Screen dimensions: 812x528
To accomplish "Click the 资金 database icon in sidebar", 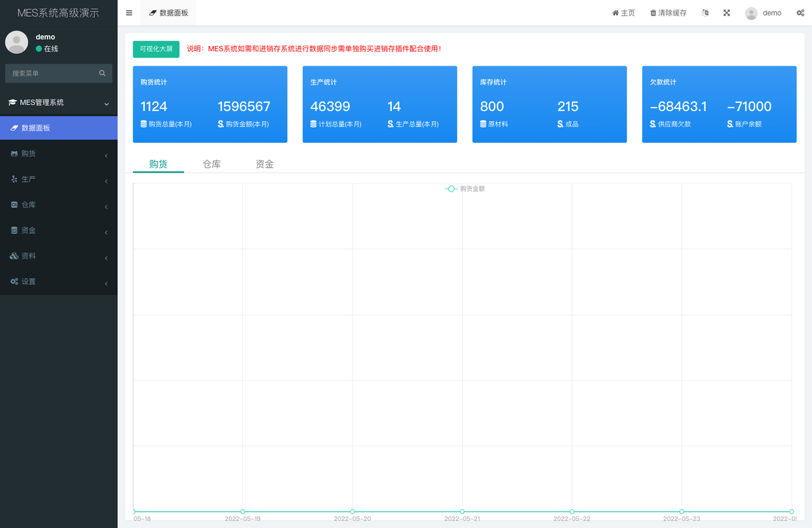I will point(14,231).
